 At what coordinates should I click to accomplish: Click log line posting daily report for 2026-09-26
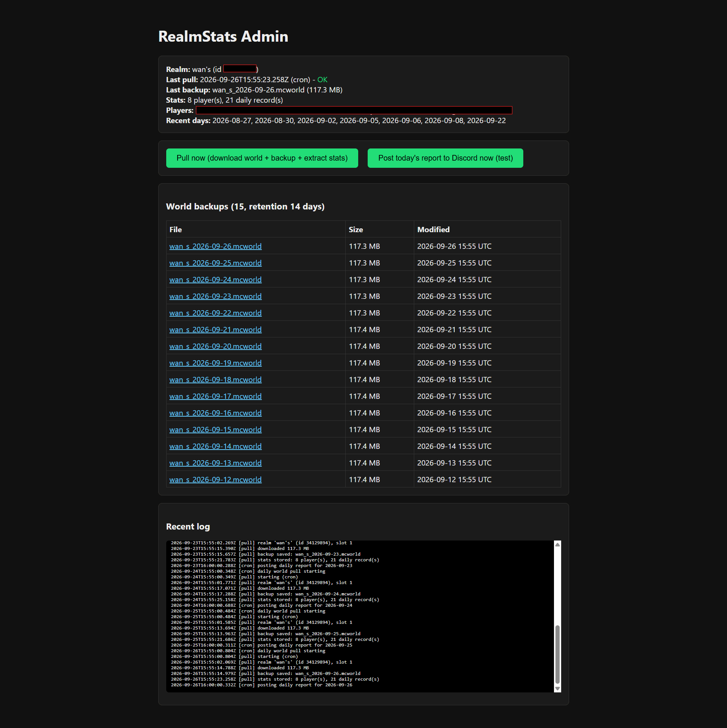coord(262,685)
